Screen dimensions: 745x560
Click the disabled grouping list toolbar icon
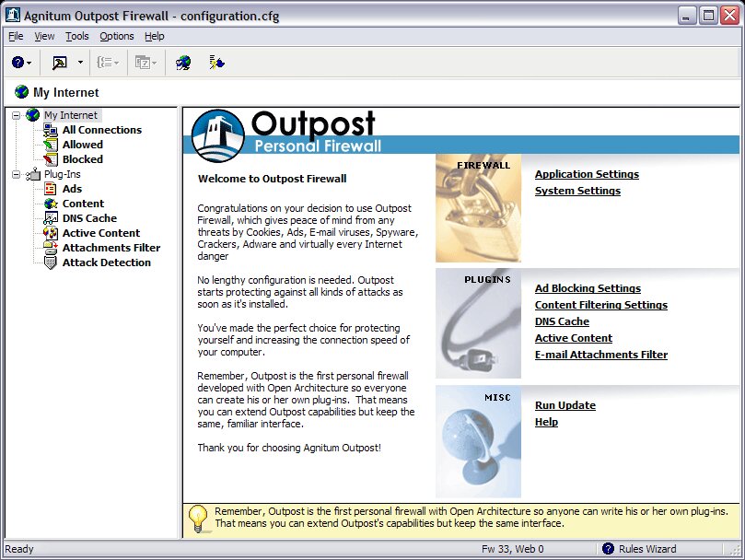coord(105,63)
